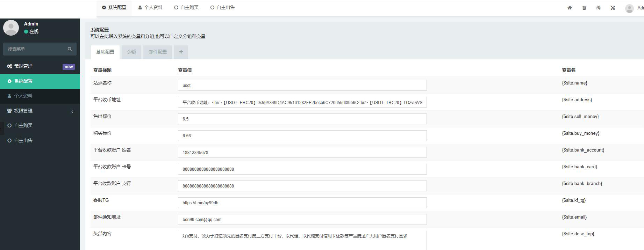Open the language switch icon
644x250 pixels.
click(599, 8)
